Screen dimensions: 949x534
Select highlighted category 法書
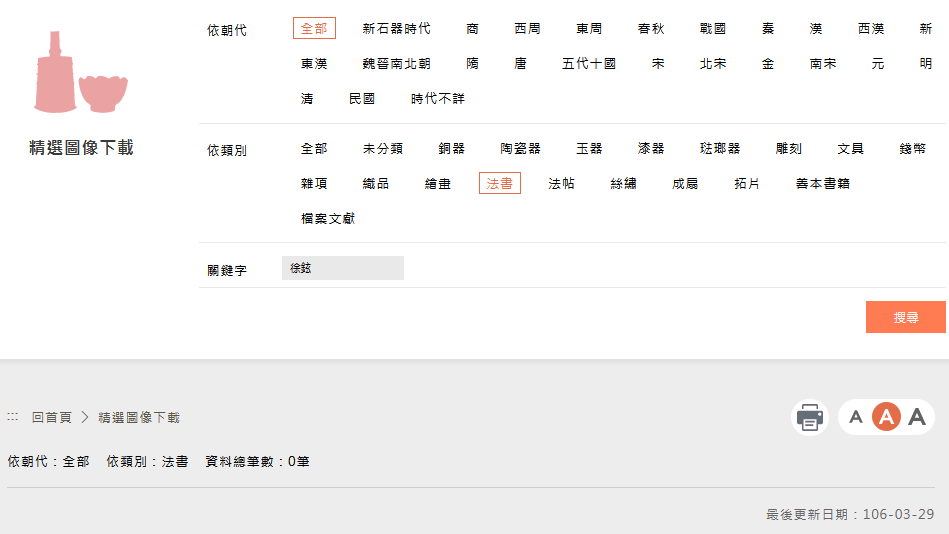pos(500,183)
